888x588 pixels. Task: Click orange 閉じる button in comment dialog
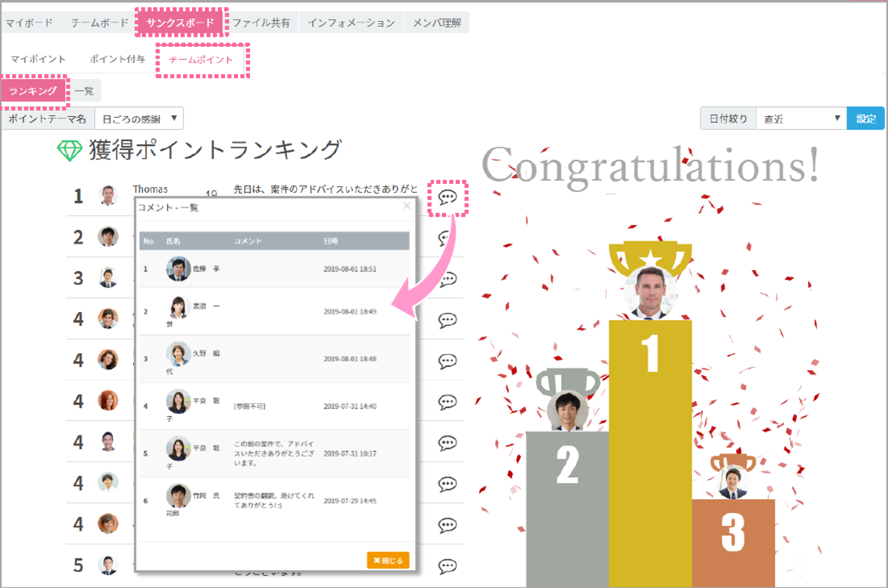(x=388, y=560)
